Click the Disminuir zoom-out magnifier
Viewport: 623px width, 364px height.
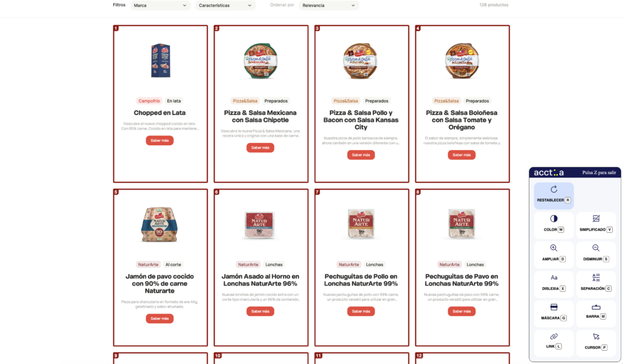click(596, 248)
